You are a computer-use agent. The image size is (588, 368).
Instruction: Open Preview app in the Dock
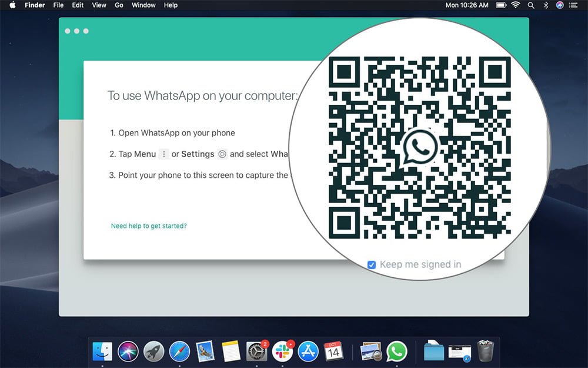point(370,352)
